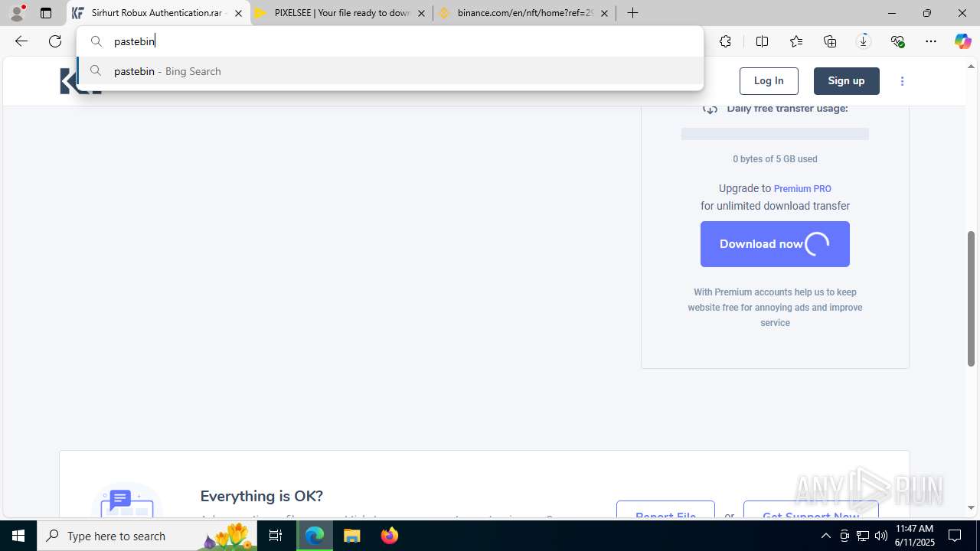Open the volume control tray icon
Viewport: 980px width, 551px height.
coord(881,536)
